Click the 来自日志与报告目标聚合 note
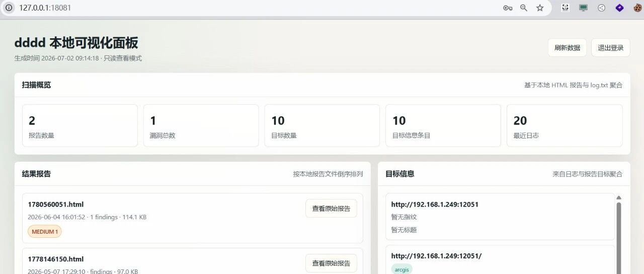 pos(588,174)
